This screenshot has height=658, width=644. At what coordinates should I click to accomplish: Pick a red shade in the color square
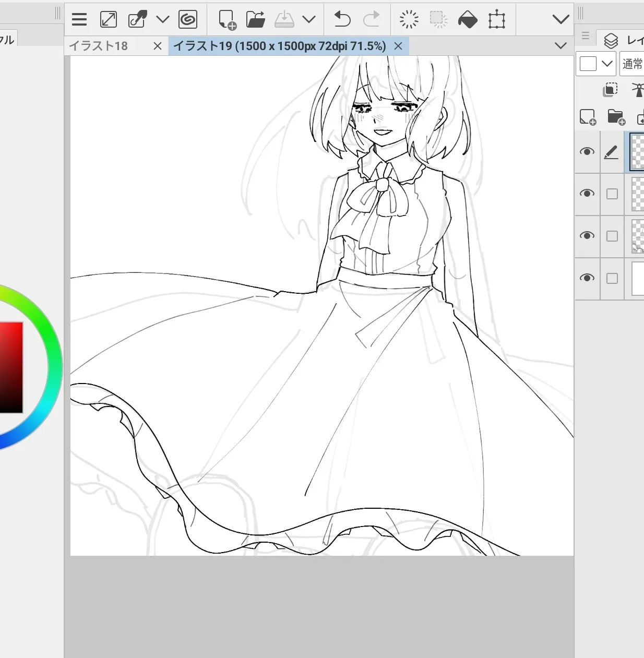[11, 367]
